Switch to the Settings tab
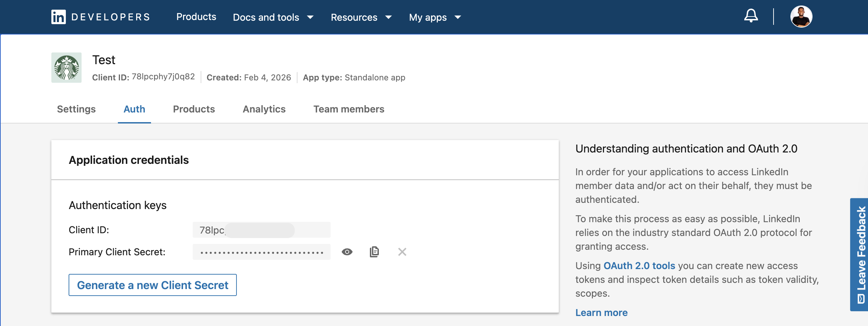Image resolution: width=868 pixels, height=326 pixels. [76, 109]
